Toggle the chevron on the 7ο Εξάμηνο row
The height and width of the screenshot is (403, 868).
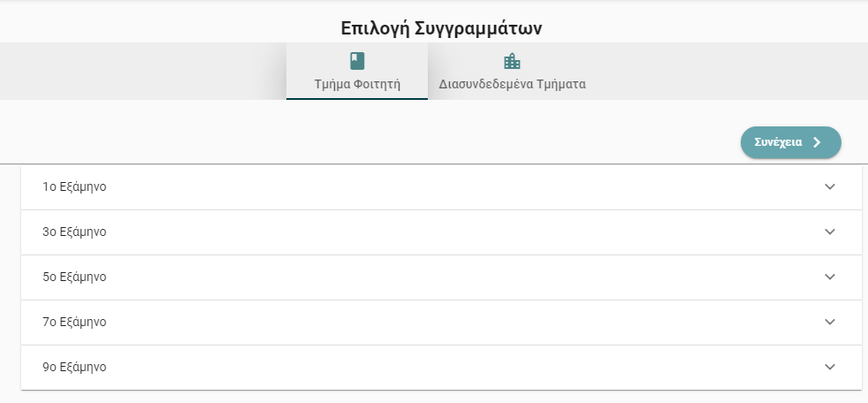830,322
